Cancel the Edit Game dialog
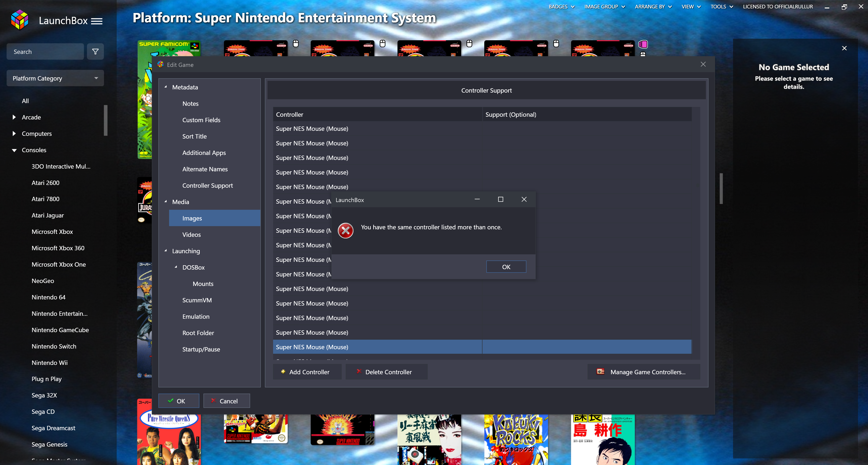This screenshot has height=465, width=868. [226, 401]
